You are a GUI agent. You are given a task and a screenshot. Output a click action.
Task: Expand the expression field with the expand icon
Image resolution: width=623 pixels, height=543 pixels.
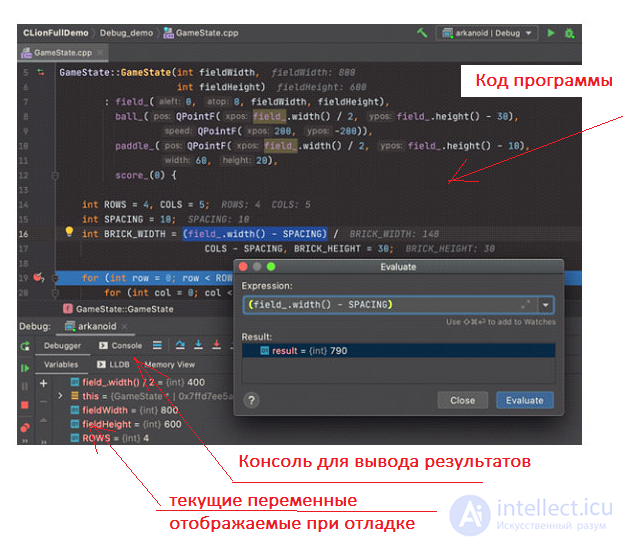point(526,305)
